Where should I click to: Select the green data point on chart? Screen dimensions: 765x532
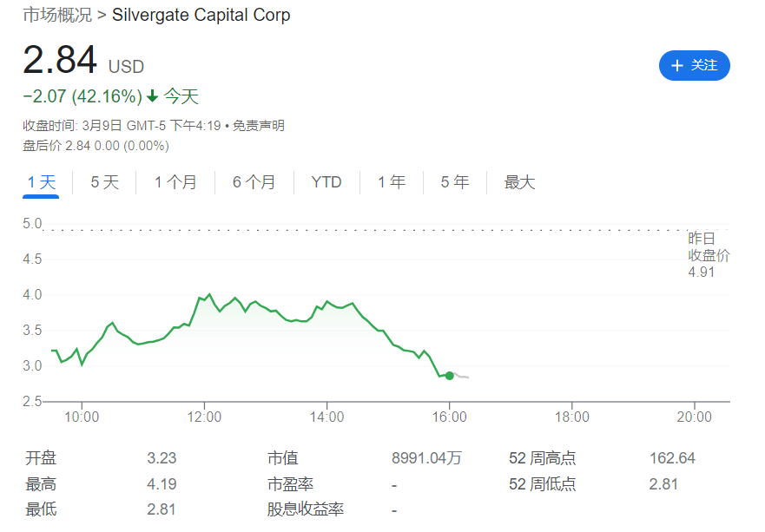coord(449,375)
